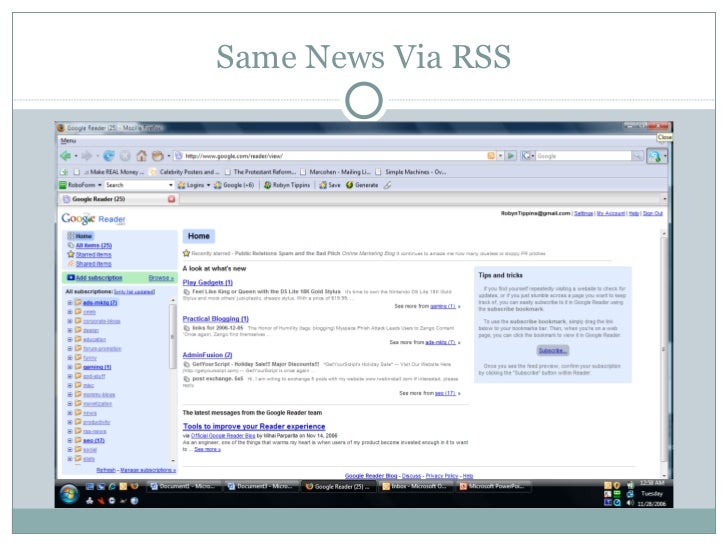Click the Forward arrow button
The image size is (728, 546).
point(87,156)
